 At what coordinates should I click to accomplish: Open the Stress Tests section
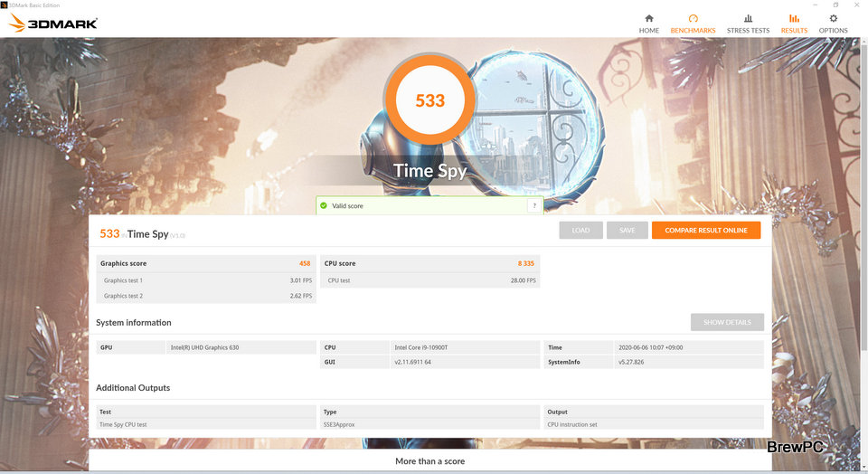click(x=748, y=24)
